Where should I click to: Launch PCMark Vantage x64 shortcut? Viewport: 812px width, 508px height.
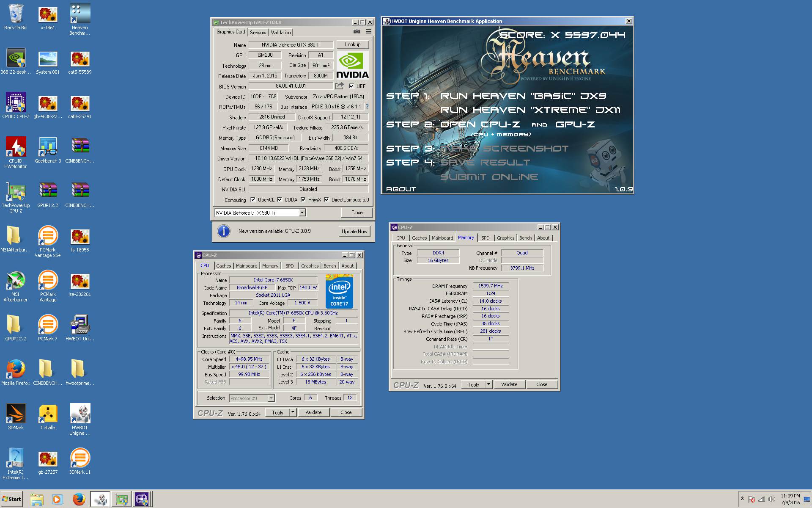pyautogui.click(x=48, y=242)
